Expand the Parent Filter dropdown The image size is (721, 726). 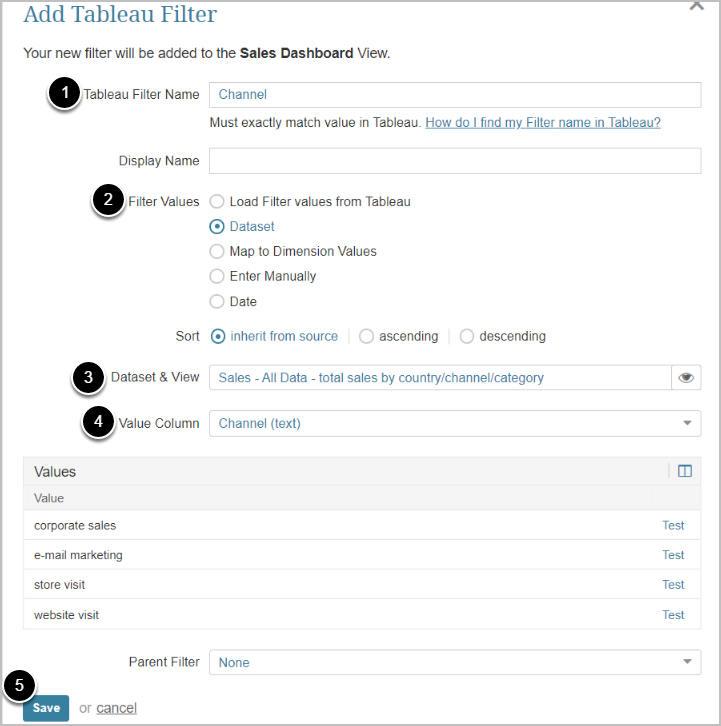tap(455, 662)
